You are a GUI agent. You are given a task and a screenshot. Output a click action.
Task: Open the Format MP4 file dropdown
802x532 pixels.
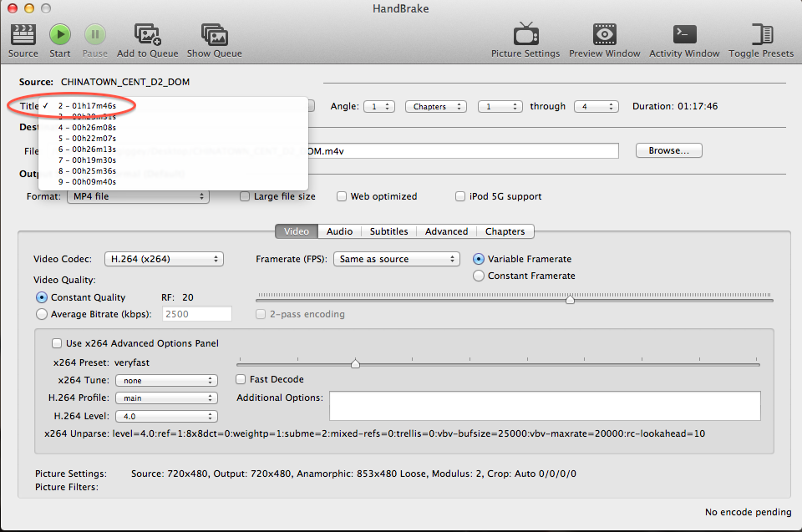[138, 196]
